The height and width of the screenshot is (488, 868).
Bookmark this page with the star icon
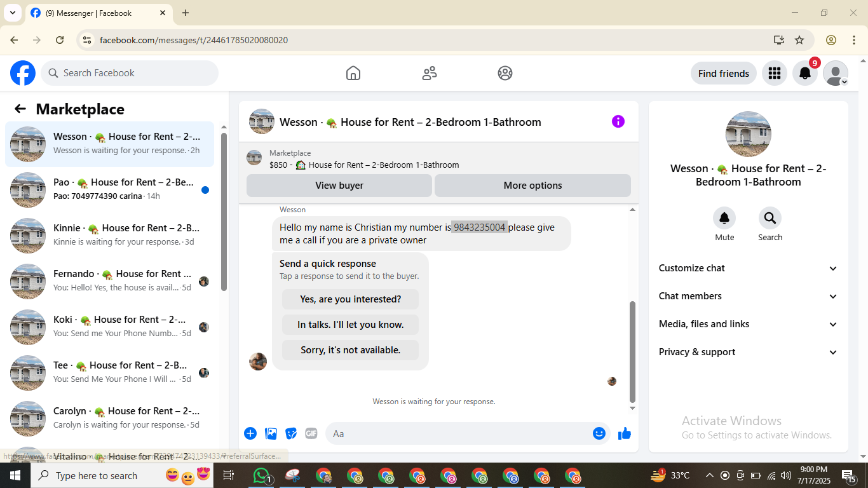(x=799, y=40)
